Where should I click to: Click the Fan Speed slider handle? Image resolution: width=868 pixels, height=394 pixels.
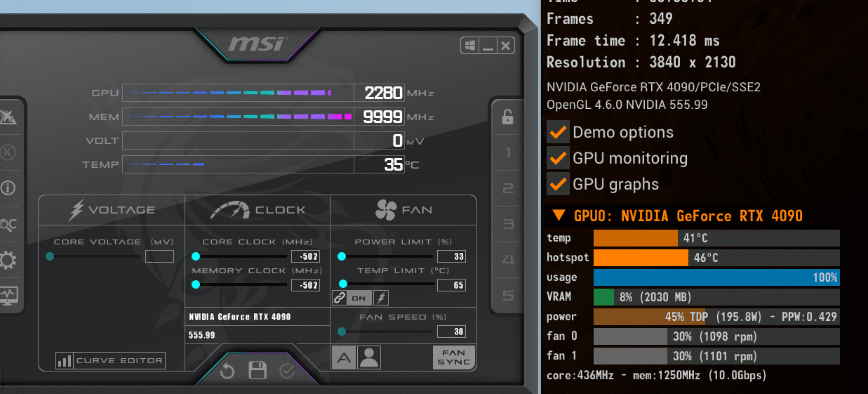(342, 331)
